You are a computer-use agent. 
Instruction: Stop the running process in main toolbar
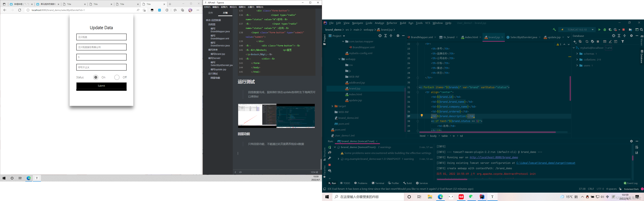tap(624, 30)
